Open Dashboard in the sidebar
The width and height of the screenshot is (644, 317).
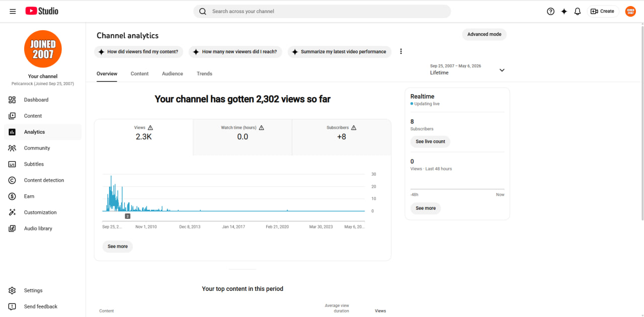click(43, 100)
